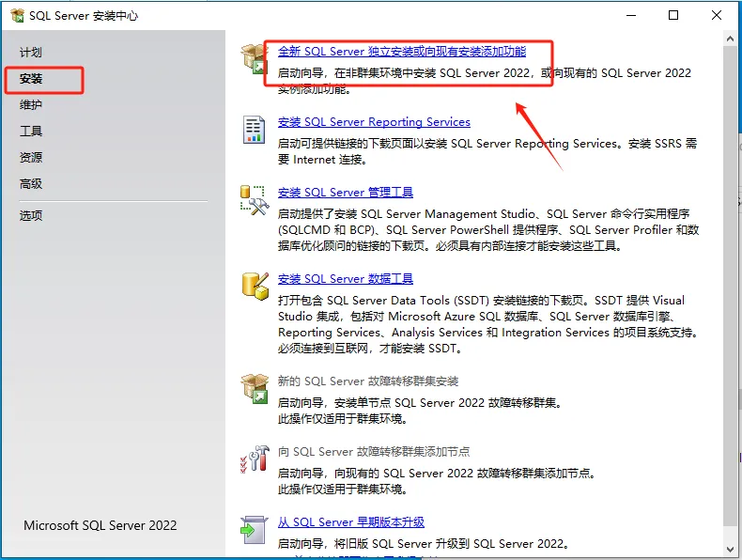Click the add cluster node wrench icon

click(x=255, y=459)
